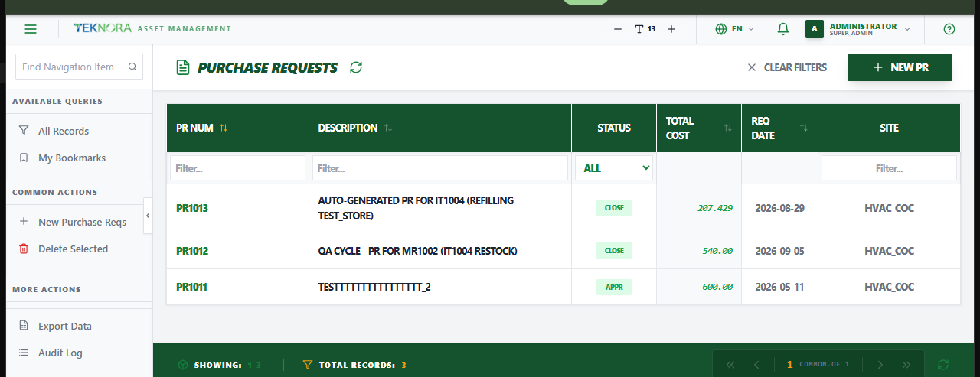Refresh the Purchase Requests list
The width and height of the screenshot is (980, 377).
tap(356, 67)
